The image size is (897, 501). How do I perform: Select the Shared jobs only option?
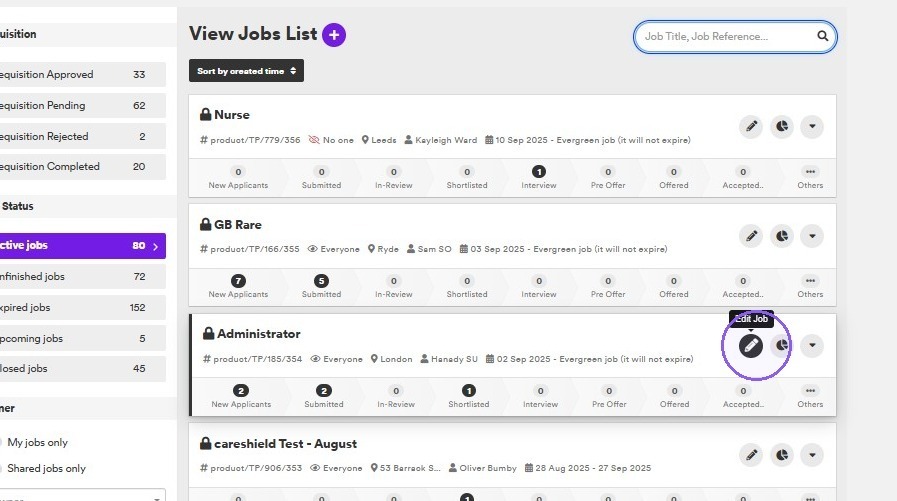tap(46, 468)
